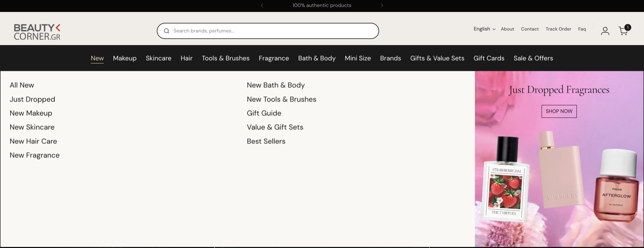Viewport: 644px width, 248px height.
Task: Click the Burberry perfume bottle image
Action: pyautogui.click(x=561, y=169)
